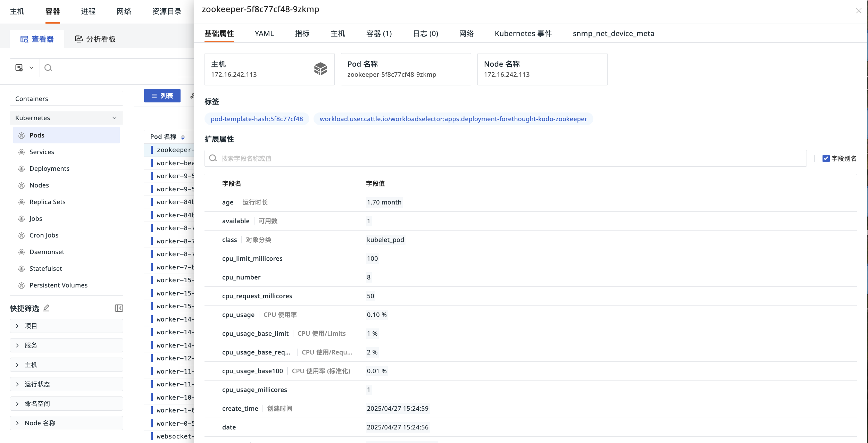Click the Containers category button
This screenshot has width=868, height=443.
pos(66,99)
